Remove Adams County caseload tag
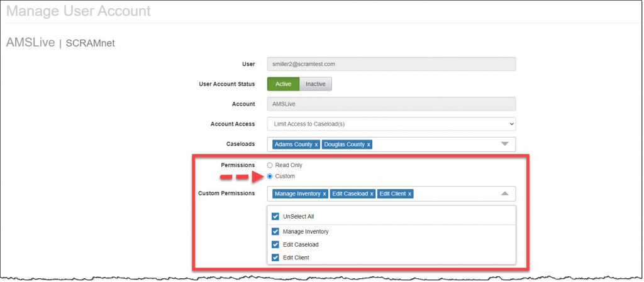The image size is (644, 282). pos(316,144)
